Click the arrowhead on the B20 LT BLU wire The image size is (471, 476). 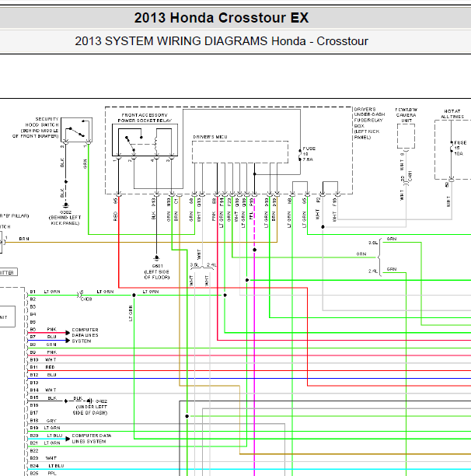point(68,439)
